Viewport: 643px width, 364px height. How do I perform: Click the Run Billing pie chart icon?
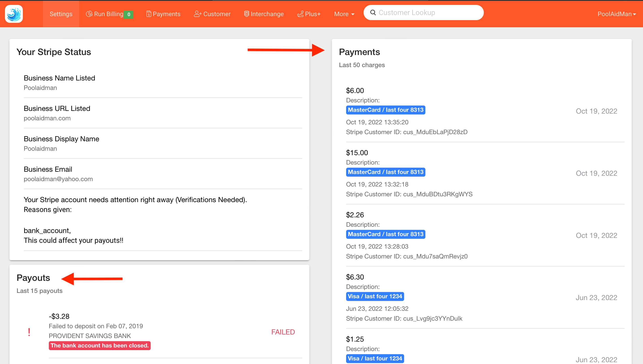click(x=89, y=14)
